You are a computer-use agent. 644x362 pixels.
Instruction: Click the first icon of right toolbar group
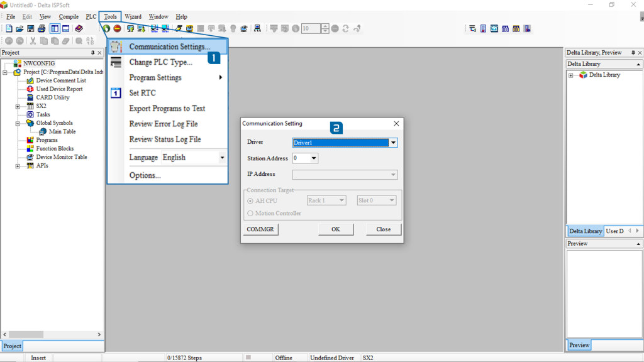coord(472,28)
